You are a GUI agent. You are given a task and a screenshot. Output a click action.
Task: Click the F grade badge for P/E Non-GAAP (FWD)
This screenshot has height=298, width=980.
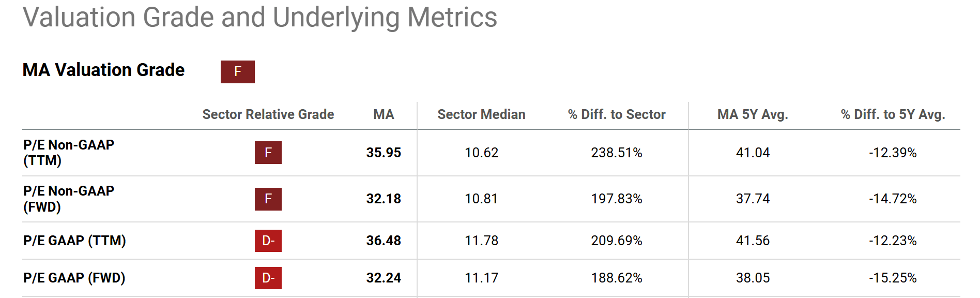[268, 199]
